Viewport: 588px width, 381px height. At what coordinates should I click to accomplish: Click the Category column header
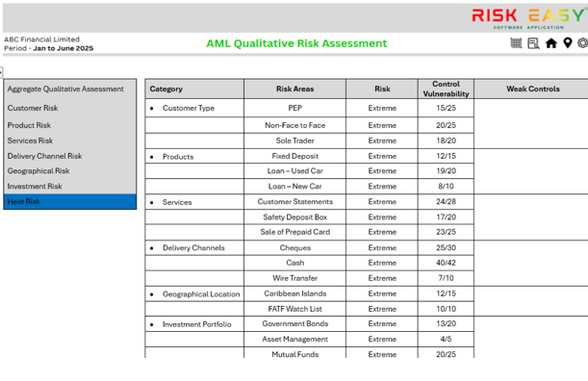point(194,89)
